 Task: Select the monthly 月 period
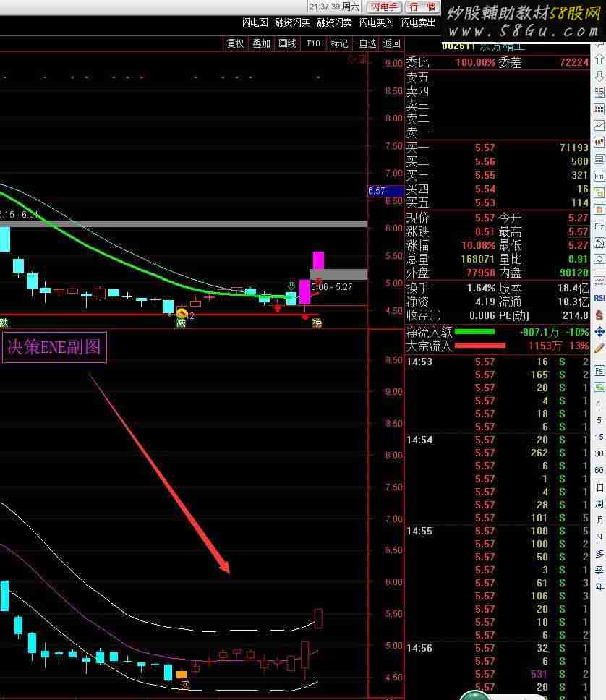[599, 520]
